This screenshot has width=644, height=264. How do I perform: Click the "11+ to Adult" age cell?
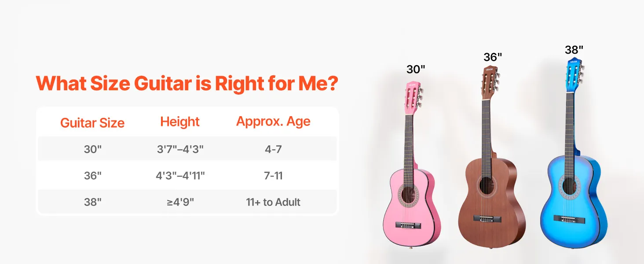tap(273, 202)
